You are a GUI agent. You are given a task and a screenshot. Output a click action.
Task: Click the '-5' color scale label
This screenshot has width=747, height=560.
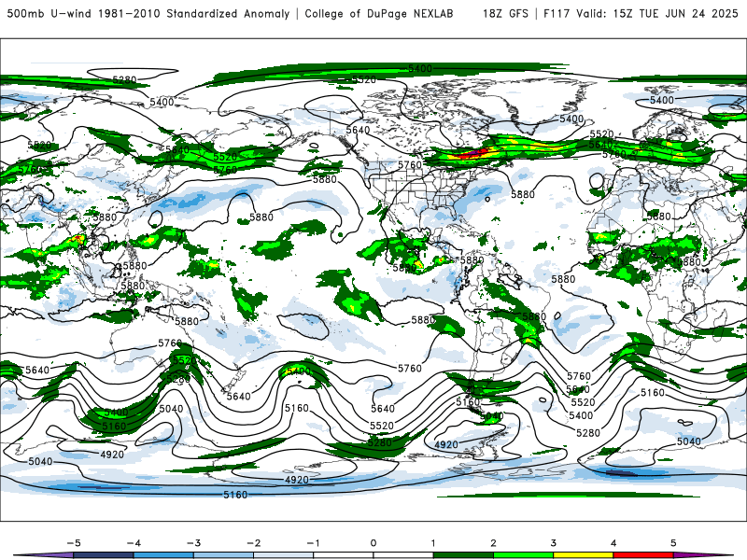74,543
